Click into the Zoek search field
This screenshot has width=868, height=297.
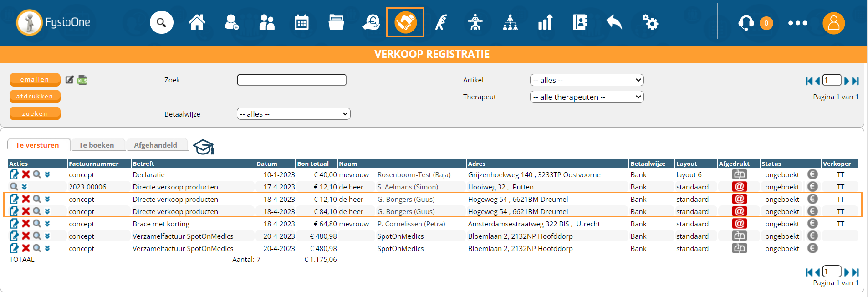[x=292, y=80]
